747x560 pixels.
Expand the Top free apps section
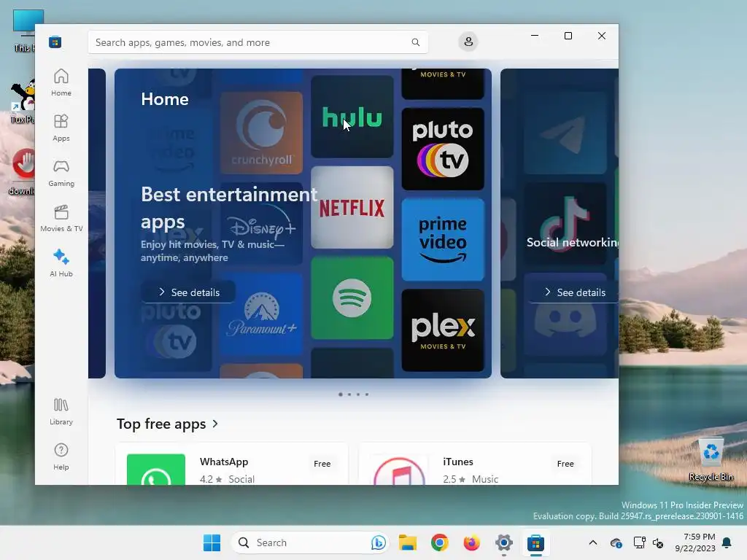click(167, 424)
